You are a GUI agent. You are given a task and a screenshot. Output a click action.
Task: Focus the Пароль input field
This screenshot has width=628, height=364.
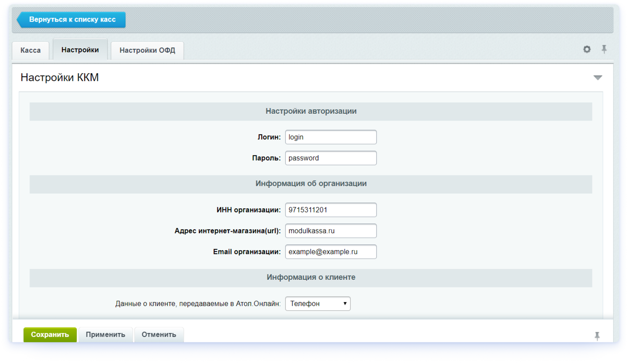pos(331,158)
